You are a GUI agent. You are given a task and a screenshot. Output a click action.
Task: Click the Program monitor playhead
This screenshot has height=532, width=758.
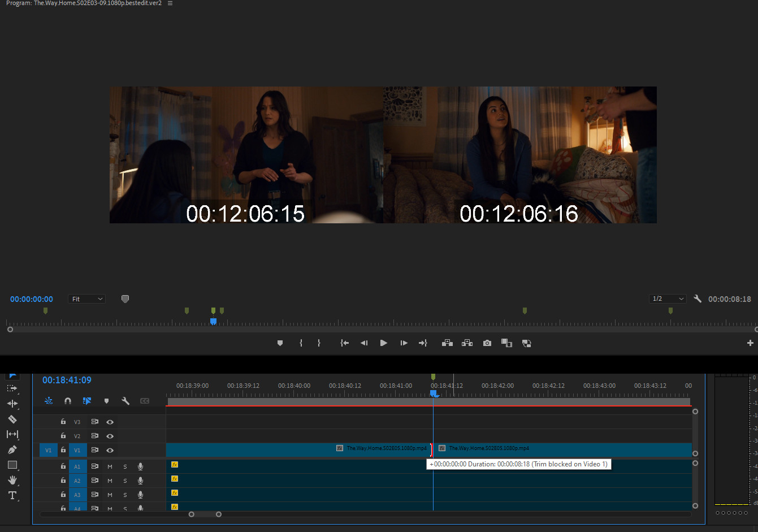point(213,321)
